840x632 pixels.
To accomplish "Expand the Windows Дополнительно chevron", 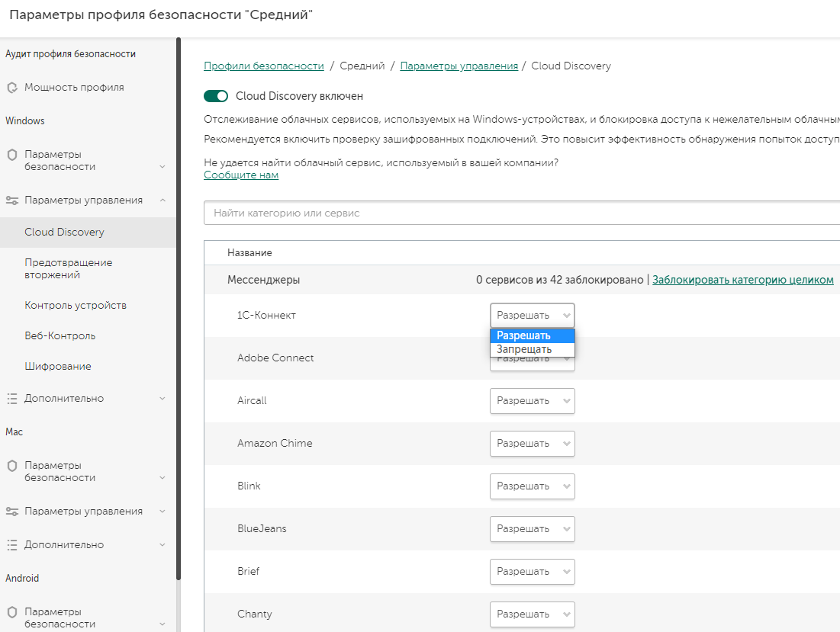I will (163, 399).
